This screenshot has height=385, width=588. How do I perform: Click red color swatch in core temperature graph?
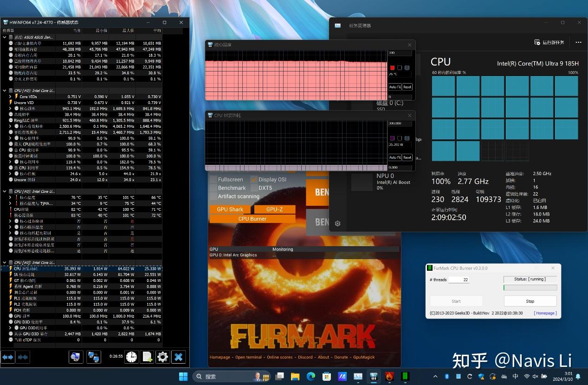[x=392, y=68]
